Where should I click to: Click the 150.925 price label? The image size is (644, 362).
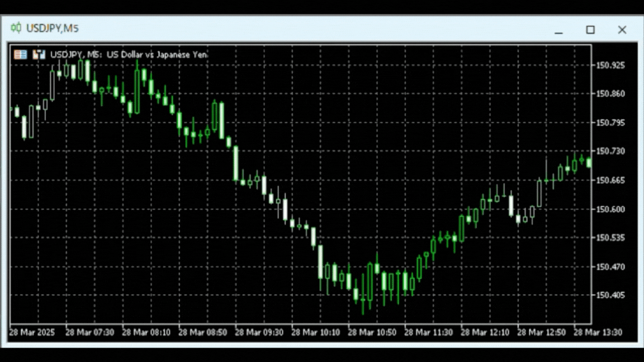610,65
